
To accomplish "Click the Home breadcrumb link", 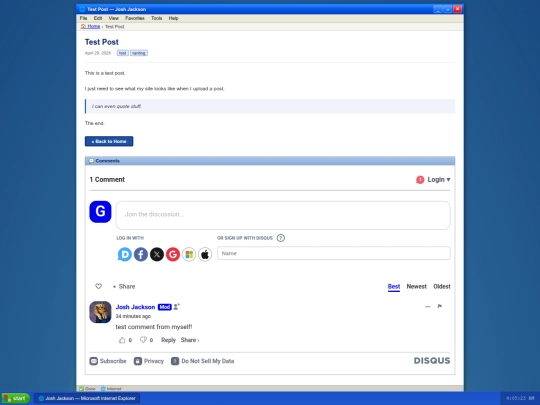I will [91, 27].
